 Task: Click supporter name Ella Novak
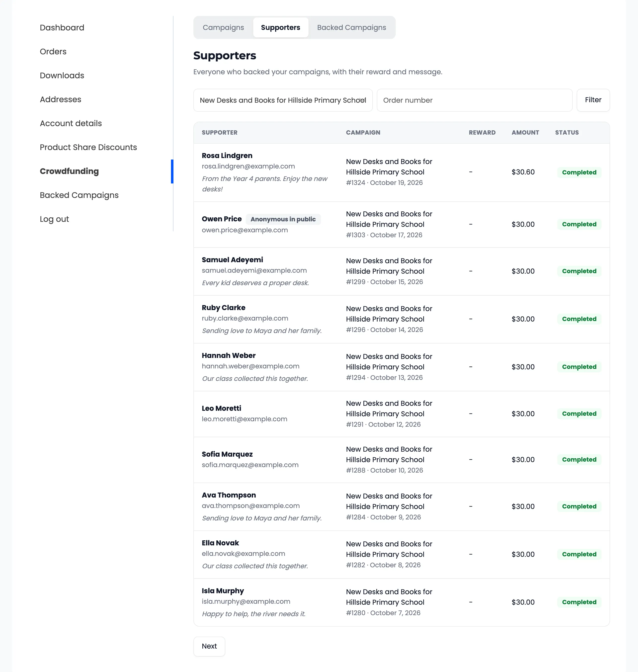point(220,543)
